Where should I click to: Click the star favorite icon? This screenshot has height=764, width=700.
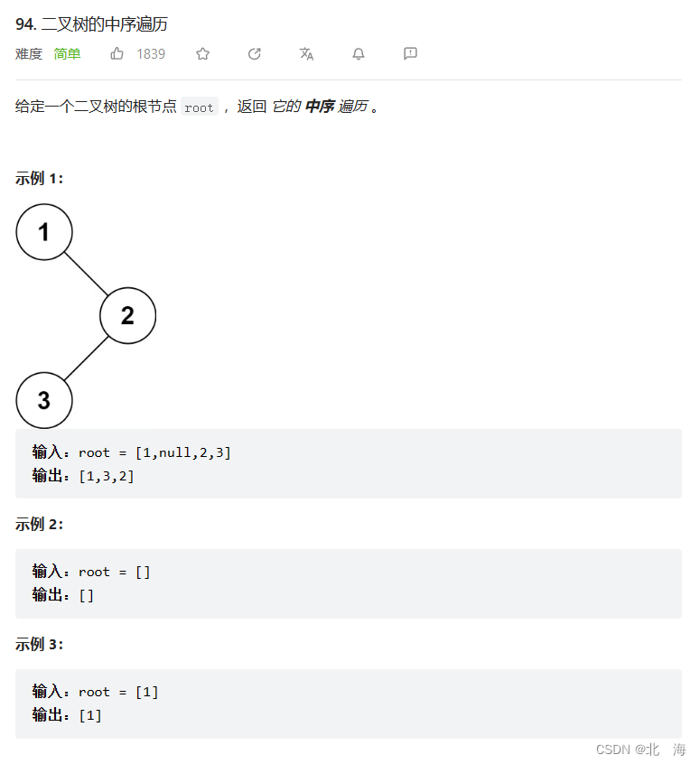pyautogui.click(x=203, y=53)
